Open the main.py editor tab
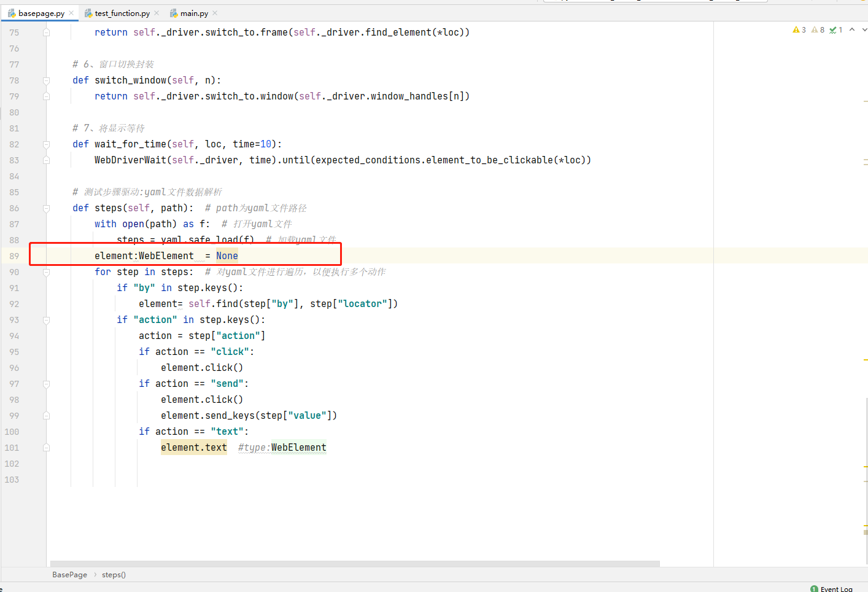Viewport: 868px width, 592px height. (x=193, y=13)
